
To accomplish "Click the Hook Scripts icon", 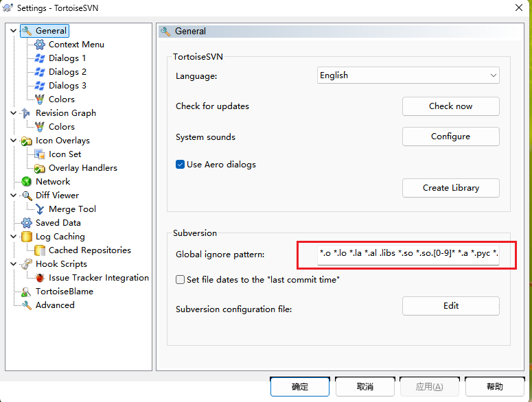I will [27, 264].
